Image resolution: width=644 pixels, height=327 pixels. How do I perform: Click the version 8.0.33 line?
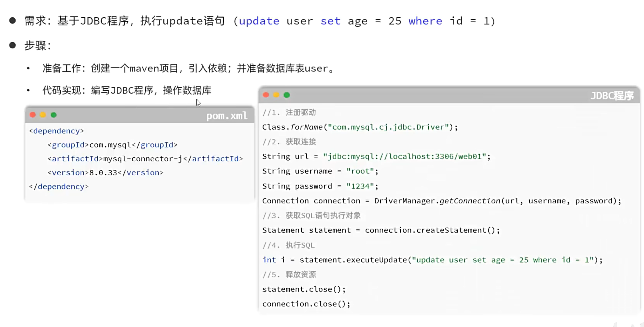point(105,173)
